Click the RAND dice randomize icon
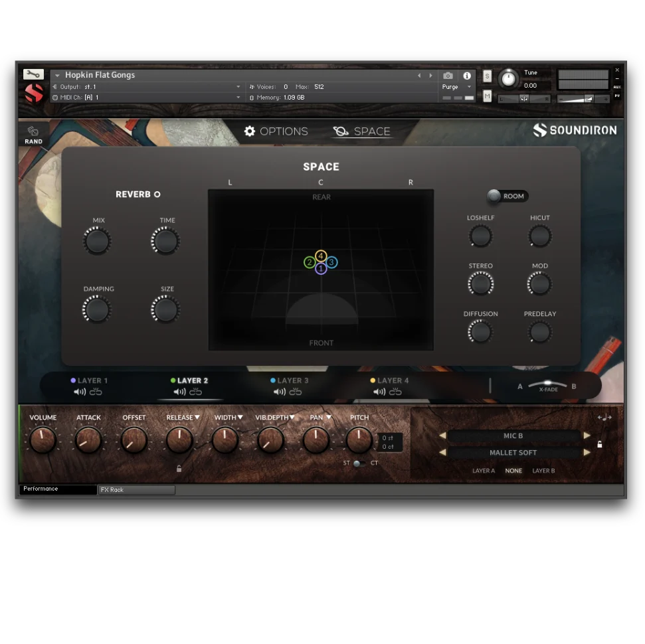 tap(33, 131)
